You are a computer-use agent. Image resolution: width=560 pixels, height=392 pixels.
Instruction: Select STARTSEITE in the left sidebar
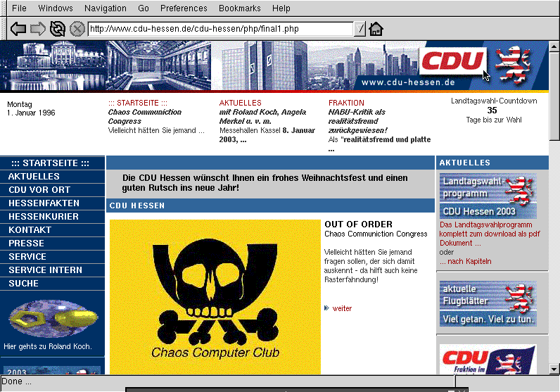point(52,163)
